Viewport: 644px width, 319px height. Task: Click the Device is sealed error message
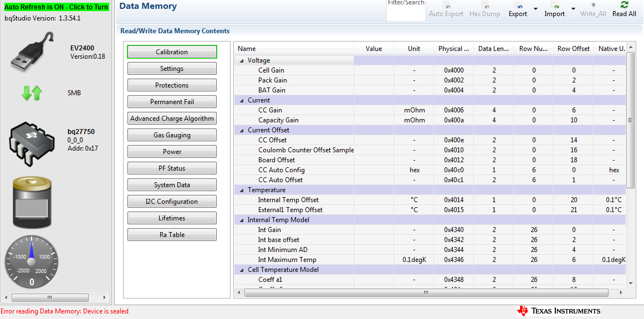[x=64, y=311]
